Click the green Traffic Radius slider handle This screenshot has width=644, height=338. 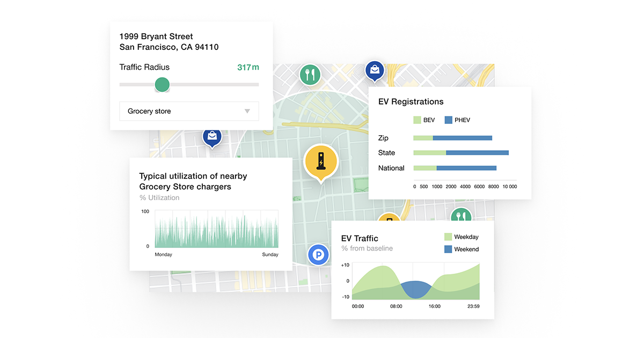click(x=162, y=84)
